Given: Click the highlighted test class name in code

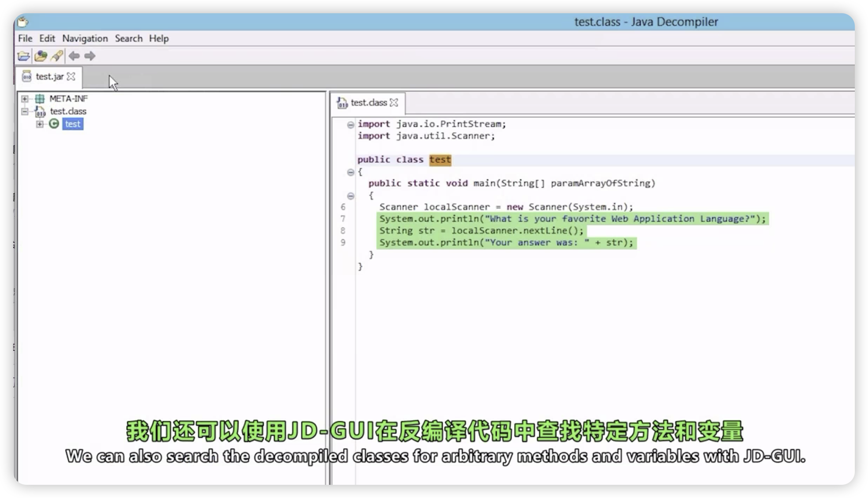Looking at the screenshot, I should (x=440, y=160).
